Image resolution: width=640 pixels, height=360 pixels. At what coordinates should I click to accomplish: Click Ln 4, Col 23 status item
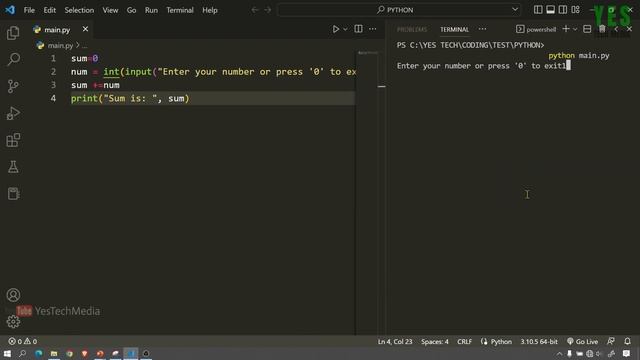click(x=395, y=342)
